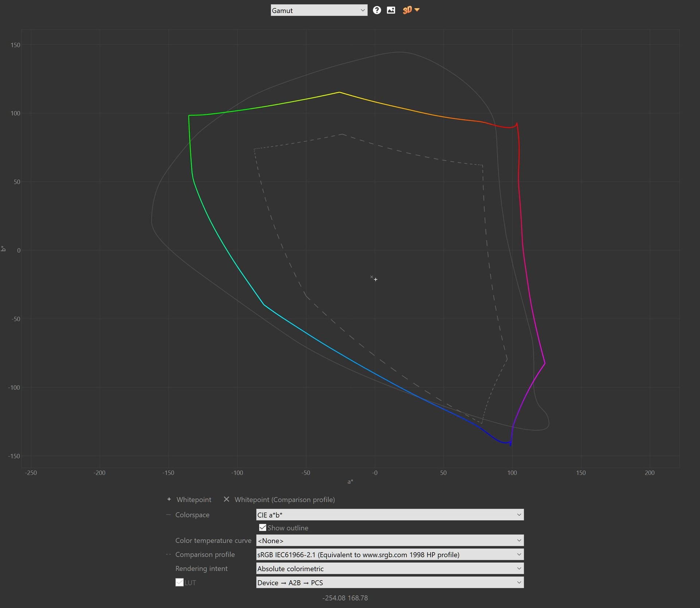Click the line icon beside Colorspace label
Image resolution: width=700 pixels, height=608 pixels.
coord(168,515)
